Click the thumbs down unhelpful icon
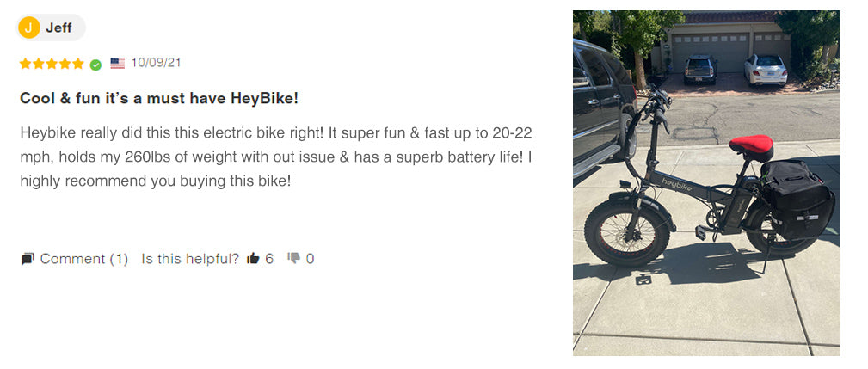868x369 pixels. pos(294,258)
